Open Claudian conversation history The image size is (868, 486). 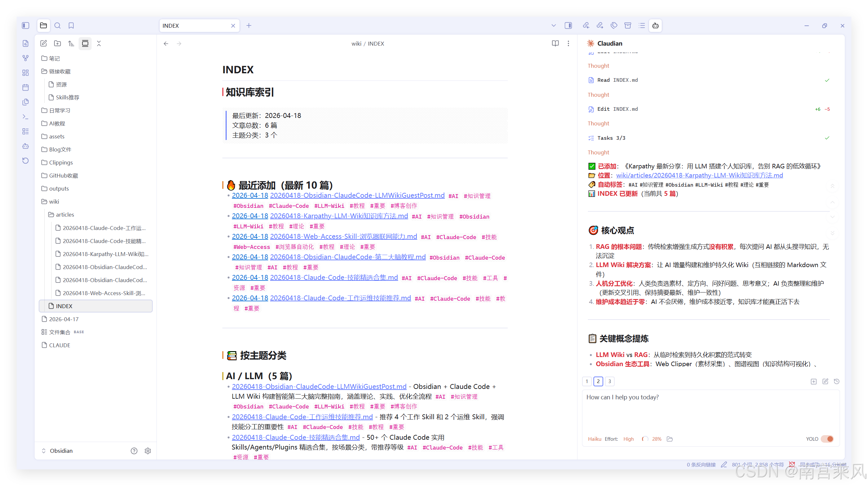coord(837,381)
